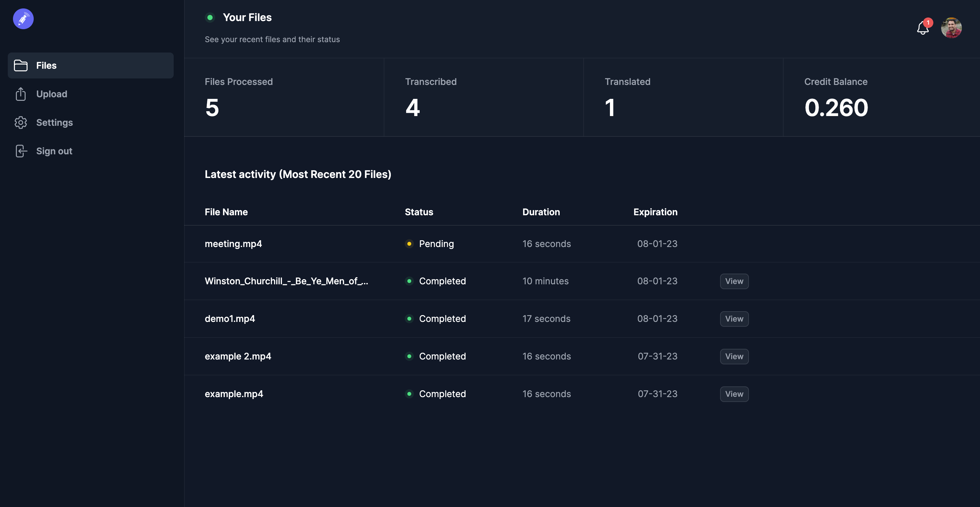This screenshot has width=980, height=507.
Task: Select the Sign out menu label
Action: click(54, 151)
